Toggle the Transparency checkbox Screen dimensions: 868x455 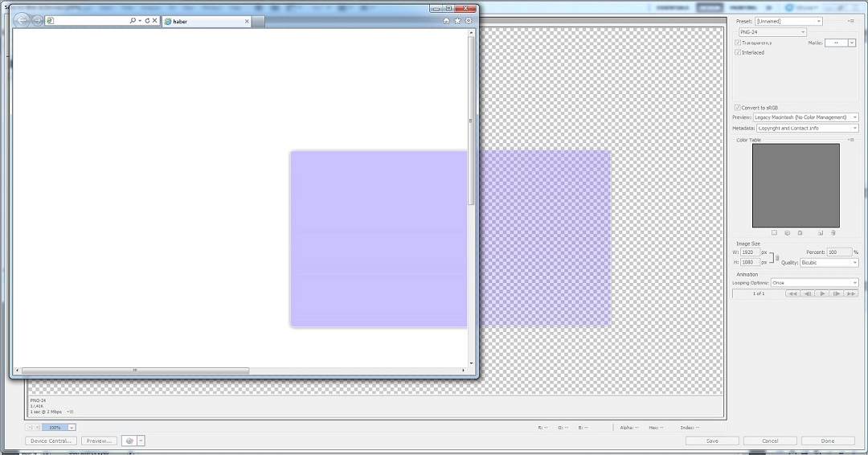click(x=738, y=43)
